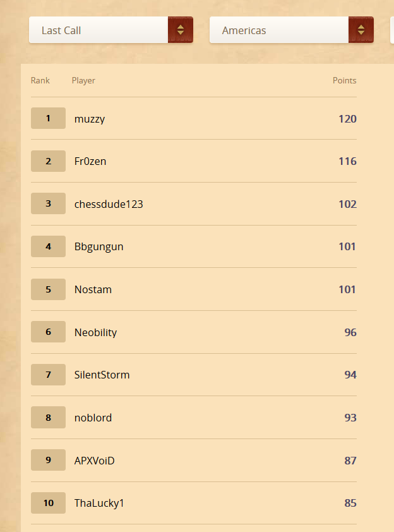Click the Points column header
The width and height of the screenshot is (394, 532).
[x=344, y=81]
